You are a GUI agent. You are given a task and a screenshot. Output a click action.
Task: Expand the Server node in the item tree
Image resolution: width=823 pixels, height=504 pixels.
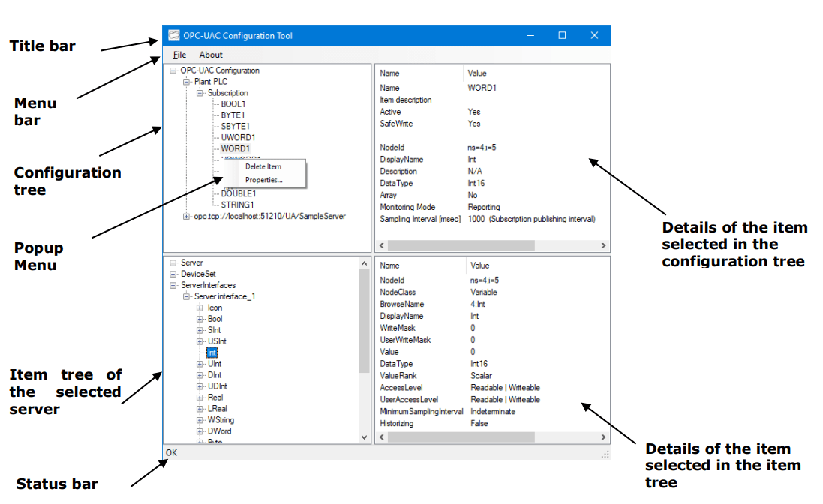click(x=173, y=262)
